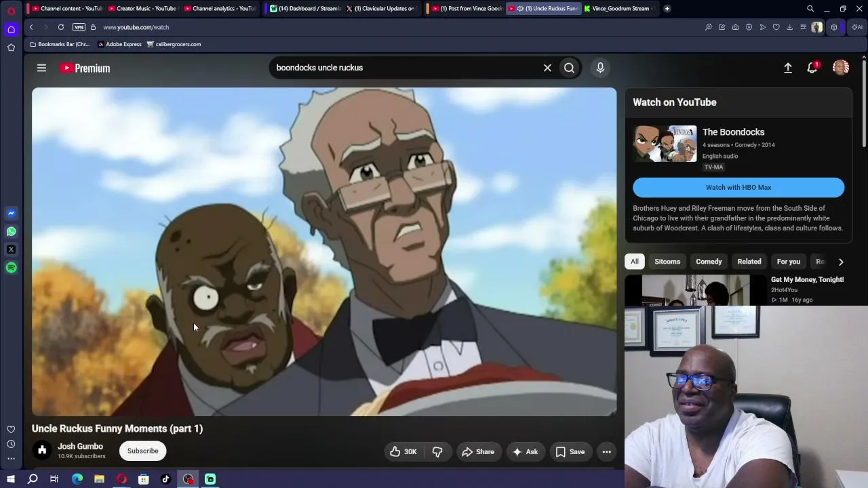Open the Get My Money, Tonight! video
Screen dimensions: 868x488
[808, 280]
